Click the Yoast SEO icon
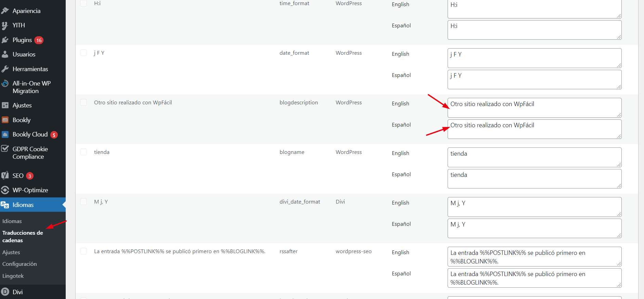The width and height of the screenshot is (644, 299). click(5, 175)
